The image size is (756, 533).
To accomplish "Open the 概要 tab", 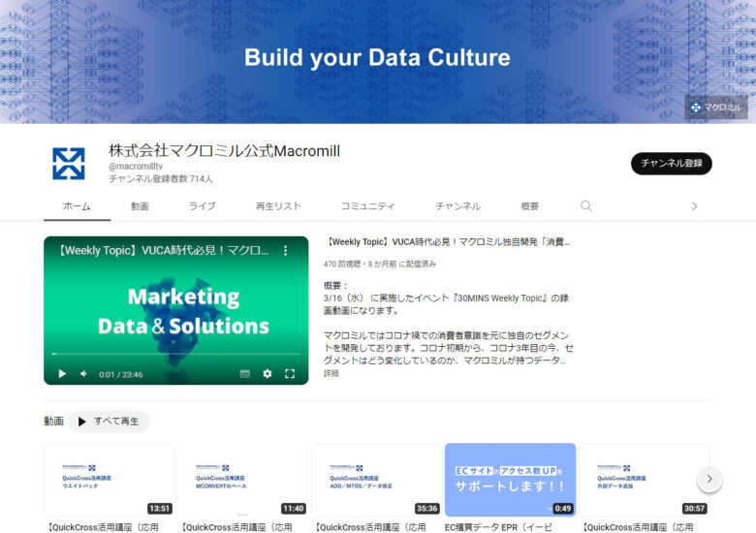I will point(529,206).
